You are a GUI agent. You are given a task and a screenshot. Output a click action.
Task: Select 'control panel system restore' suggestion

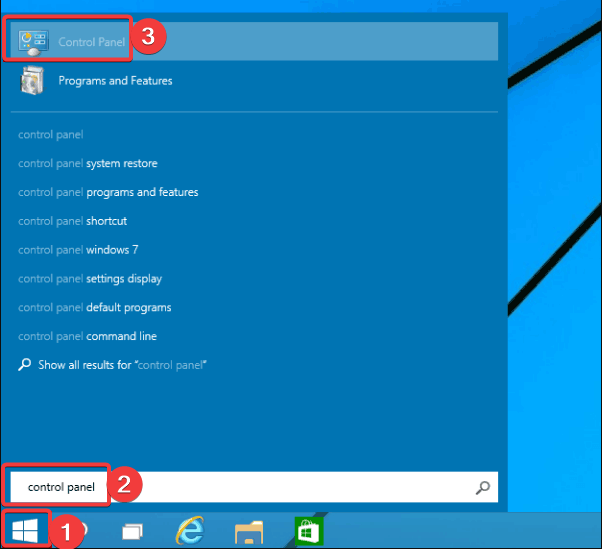click(x=88, y=164)
